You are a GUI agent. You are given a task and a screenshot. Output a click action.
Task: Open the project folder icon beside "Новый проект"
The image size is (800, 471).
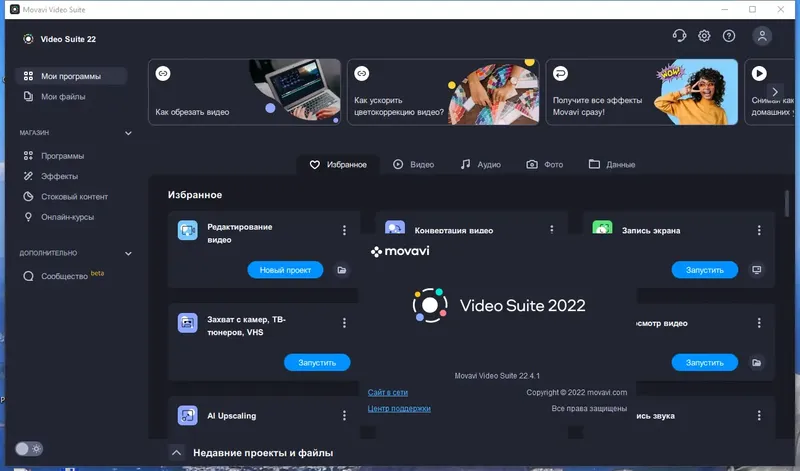pos(342,270)
